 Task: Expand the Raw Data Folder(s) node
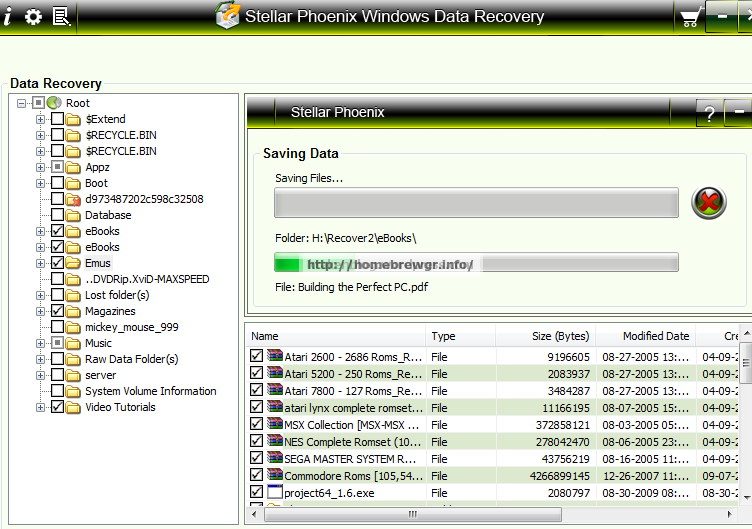[x=40, y=359]
